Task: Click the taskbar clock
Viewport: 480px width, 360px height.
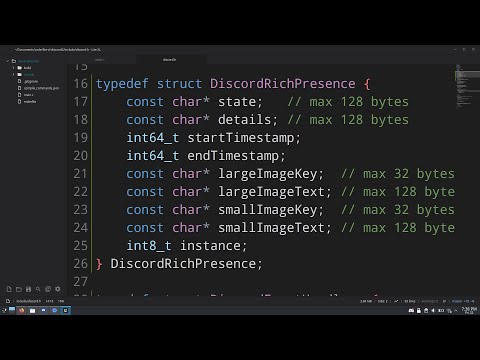Action: pos(469,310)
